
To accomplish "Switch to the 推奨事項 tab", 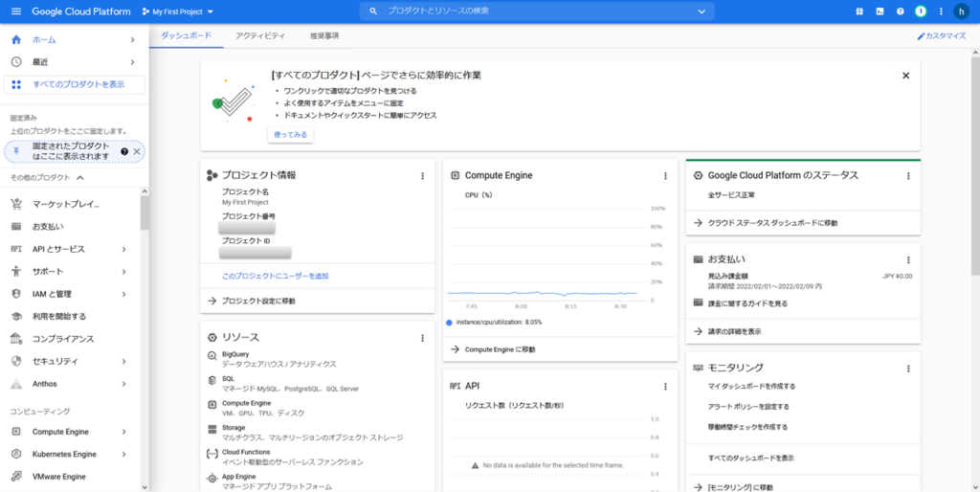I will pyautogui.click(x=323, y=35).
